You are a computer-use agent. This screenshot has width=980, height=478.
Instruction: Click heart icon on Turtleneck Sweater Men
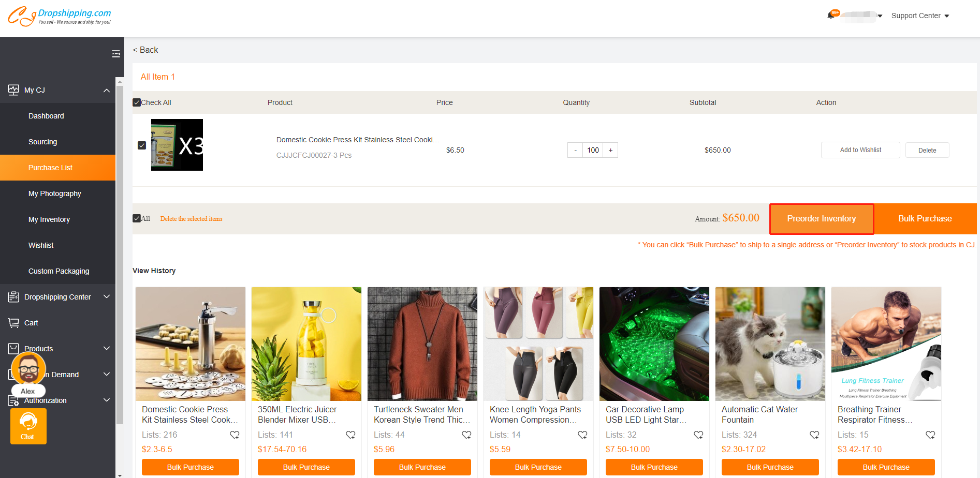click(466, 435)
